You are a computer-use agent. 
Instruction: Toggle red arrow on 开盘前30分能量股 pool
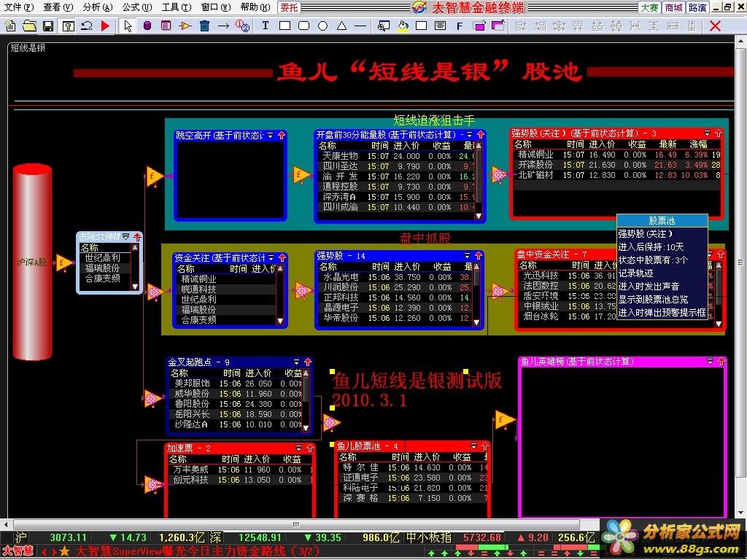click(480, 135)
